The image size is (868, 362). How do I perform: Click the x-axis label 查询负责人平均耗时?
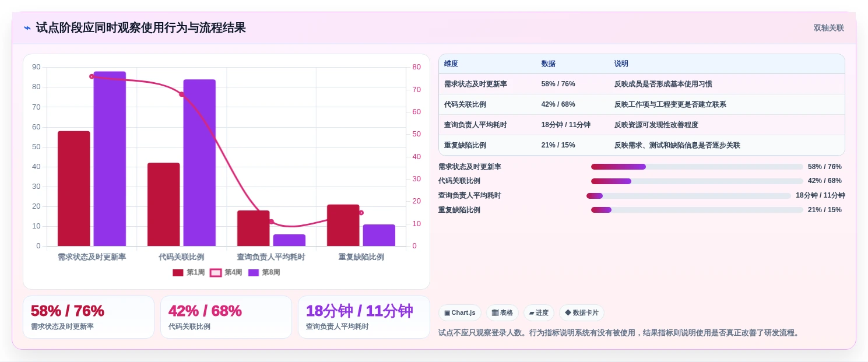tap(271, 257)
